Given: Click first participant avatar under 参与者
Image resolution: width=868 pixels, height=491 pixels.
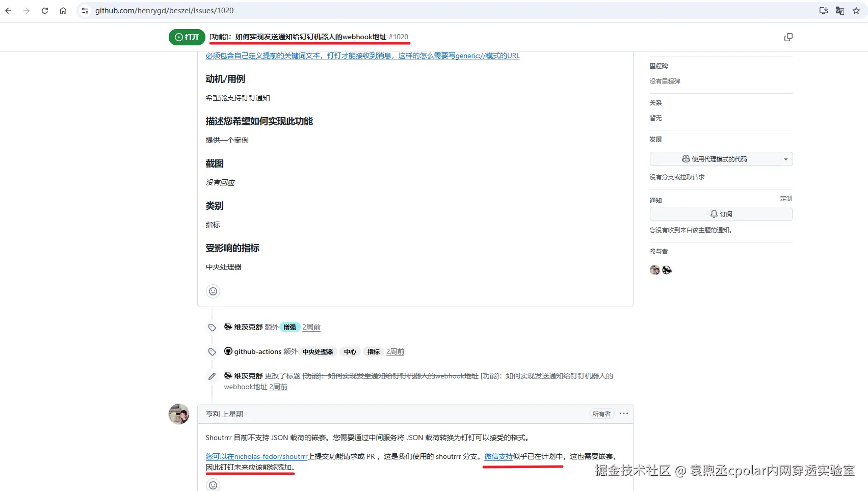Looking at the screenshot, I should 655,270.
